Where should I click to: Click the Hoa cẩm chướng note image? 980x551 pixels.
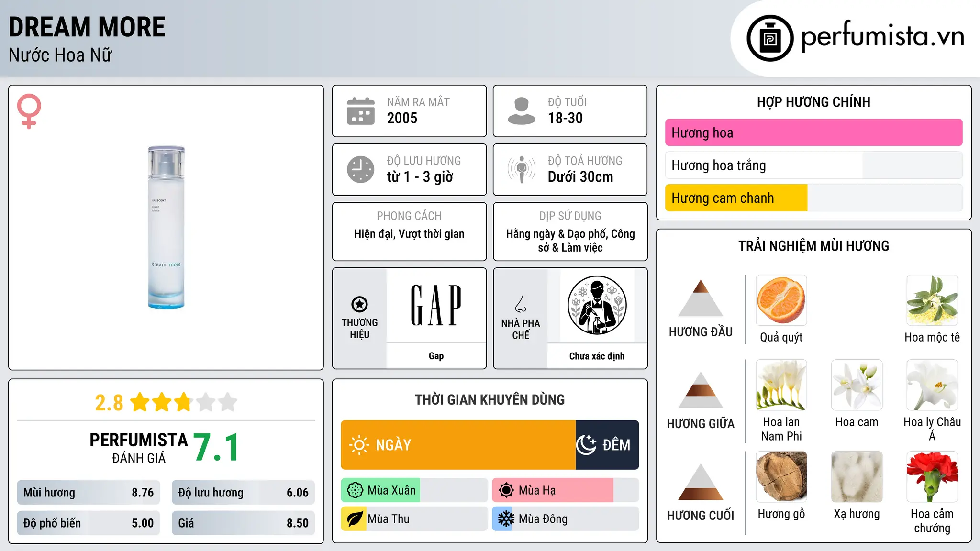[x=932, y=477]
